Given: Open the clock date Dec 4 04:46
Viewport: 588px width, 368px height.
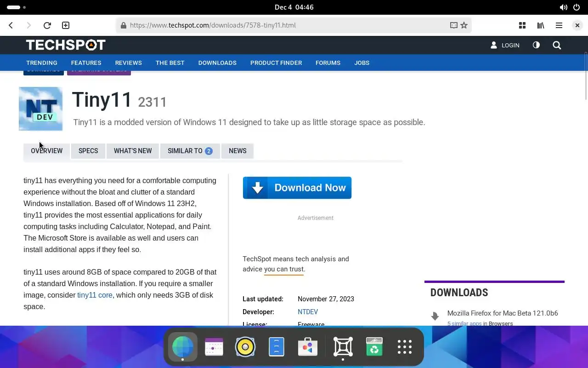Looking at the screenshot, I should point(294,7).
